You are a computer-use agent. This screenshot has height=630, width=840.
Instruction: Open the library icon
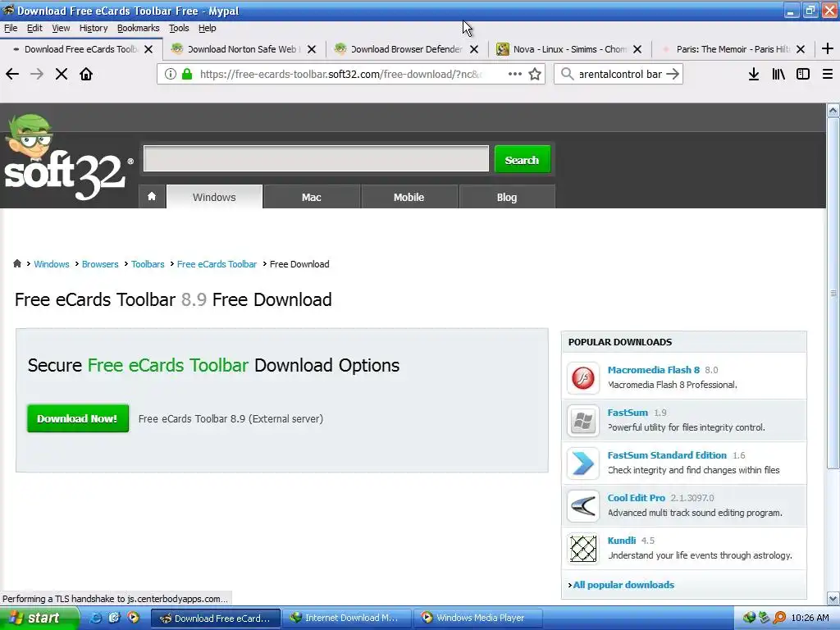click(778, 74)
